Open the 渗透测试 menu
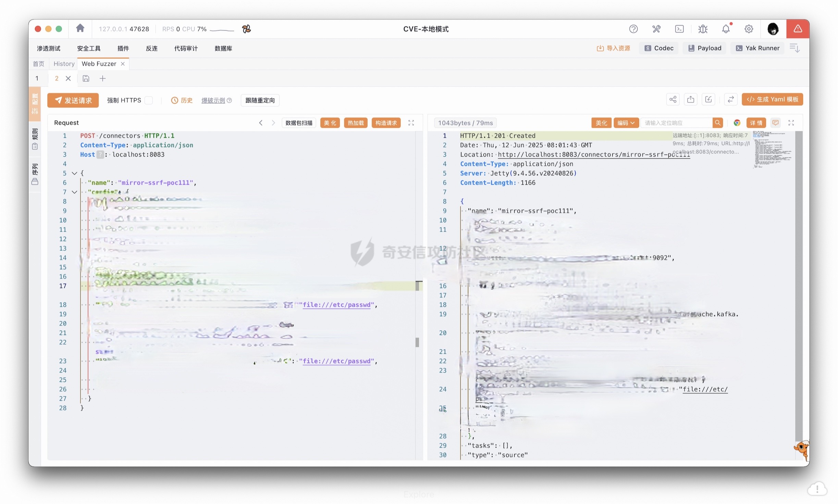Screen dimensions: 838x504 point(48,48)
